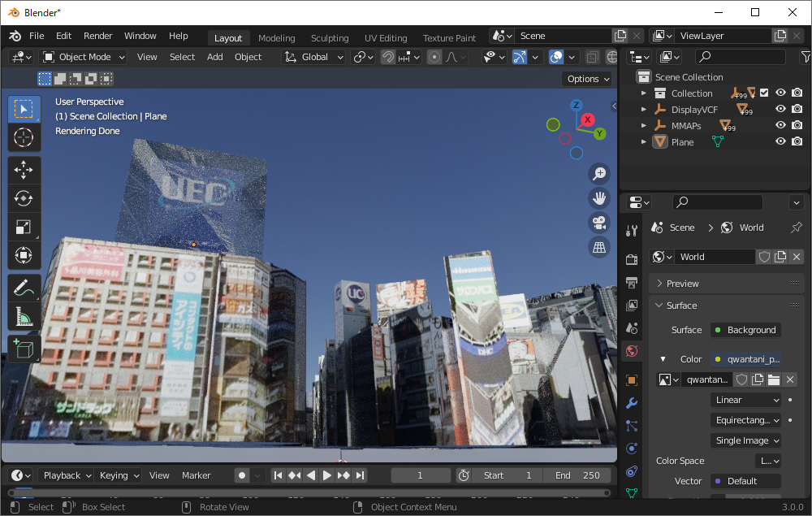This screenshot has width=812, height=516.
Task: Select the Measure tool
Action: tap(24, 317)
